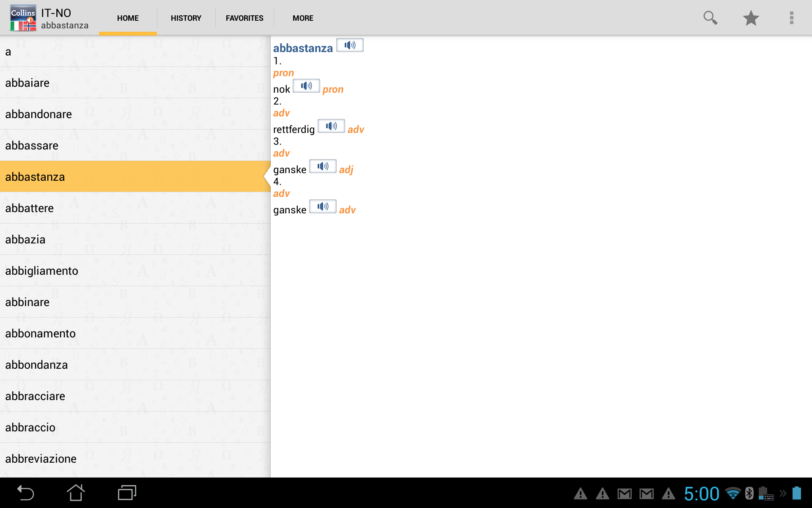
Task: Play pronunciation audio for abbastanza headword
Action: pyautogui.click(x=349, y=45)
